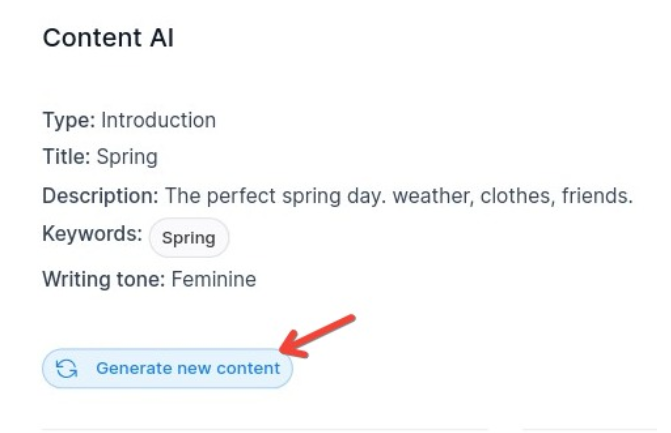
Task: Click the word "AI" in the heading
Action: 158,40
